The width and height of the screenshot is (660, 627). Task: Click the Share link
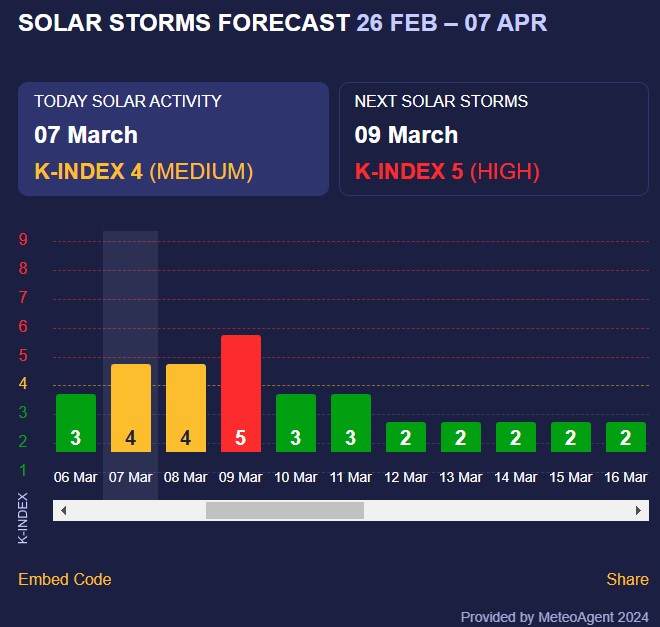click(x=627, y=579)
